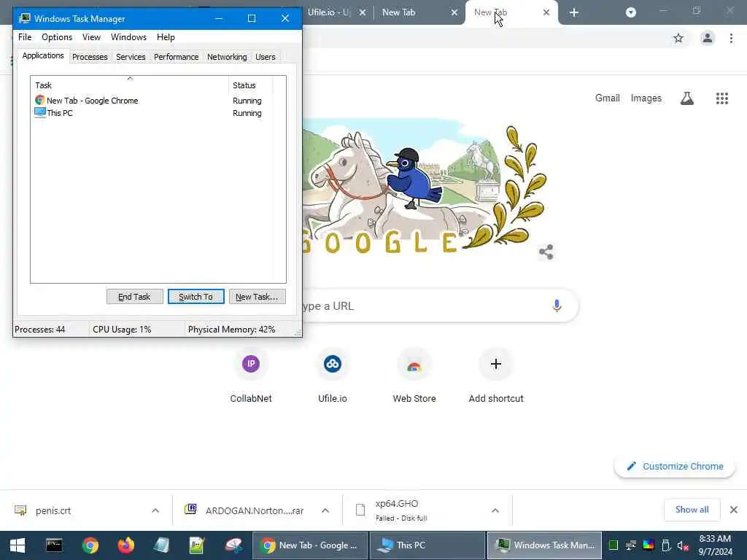This screenshot has height=560, width=747.
Task: Open pinned Chrome icon on taskbar
Action: pos(90,545)
